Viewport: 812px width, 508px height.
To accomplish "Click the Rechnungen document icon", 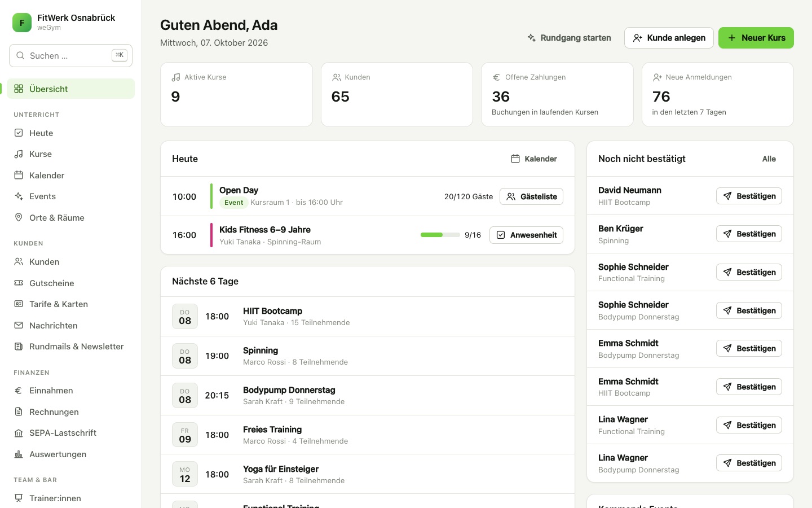I will click(x=19, y=412).
